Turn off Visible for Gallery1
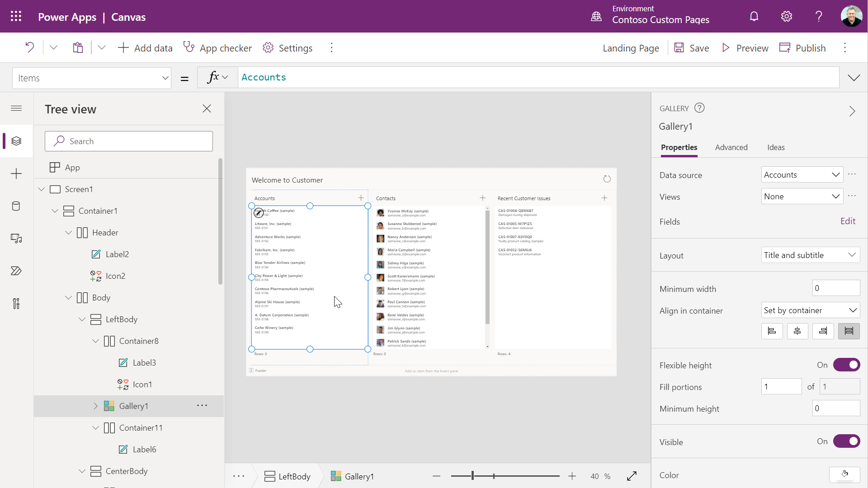This screenshot has width=868, height=488. coord(846,441)
